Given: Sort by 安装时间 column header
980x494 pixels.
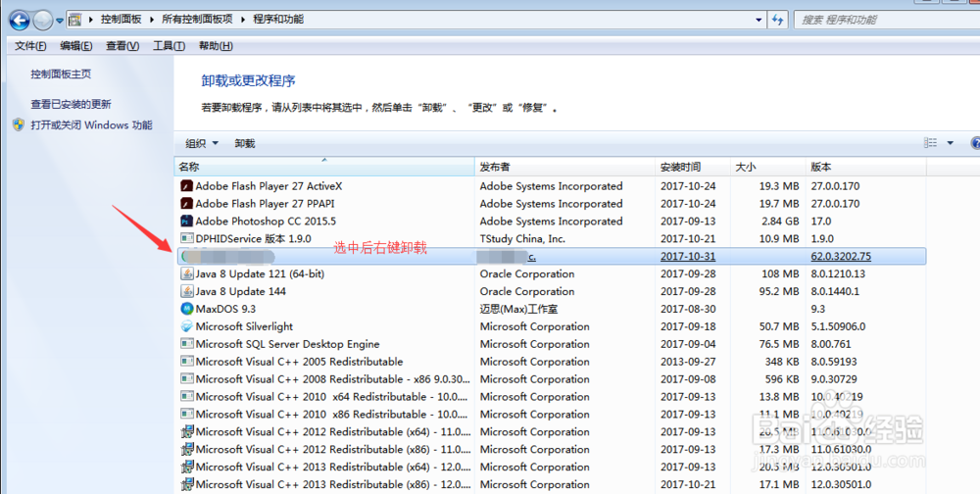Looking at the screenshot, I should (x=693, y=167).
